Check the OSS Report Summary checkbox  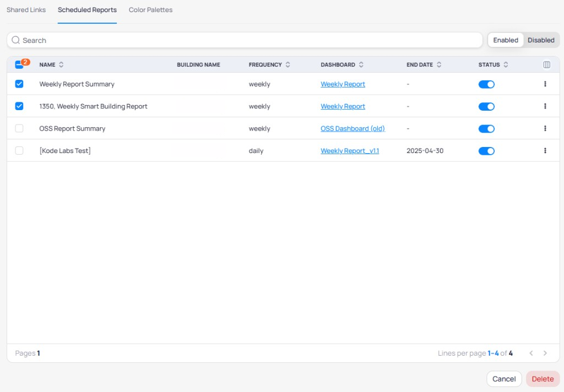(x=19, y=128)
